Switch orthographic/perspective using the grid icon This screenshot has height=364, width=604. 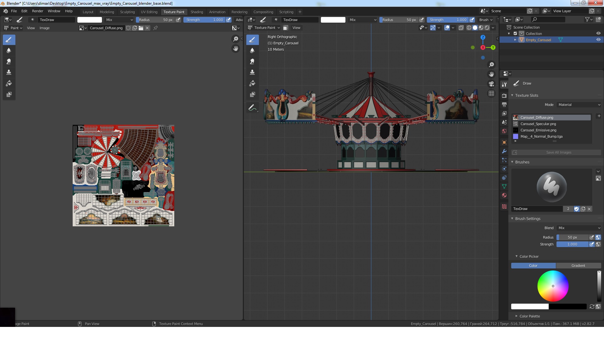[x=491, y=94]
